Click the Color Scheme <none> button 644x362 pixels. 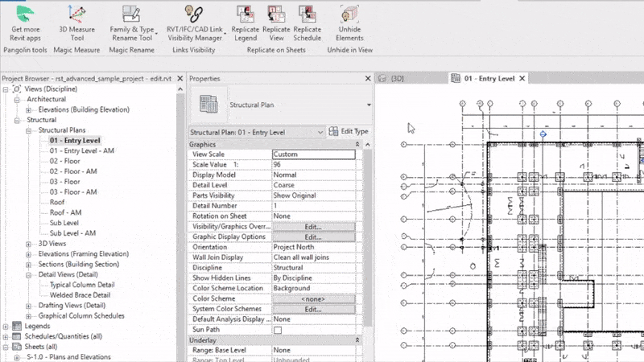click(x=313, y=298)
